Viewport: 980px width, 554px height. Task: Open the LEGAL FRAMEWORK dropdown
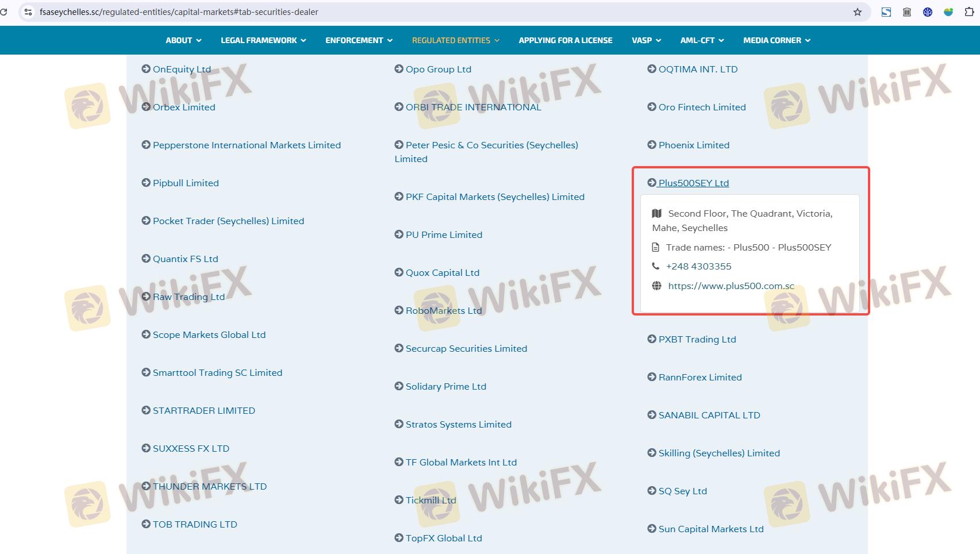[x=263, y=40]
